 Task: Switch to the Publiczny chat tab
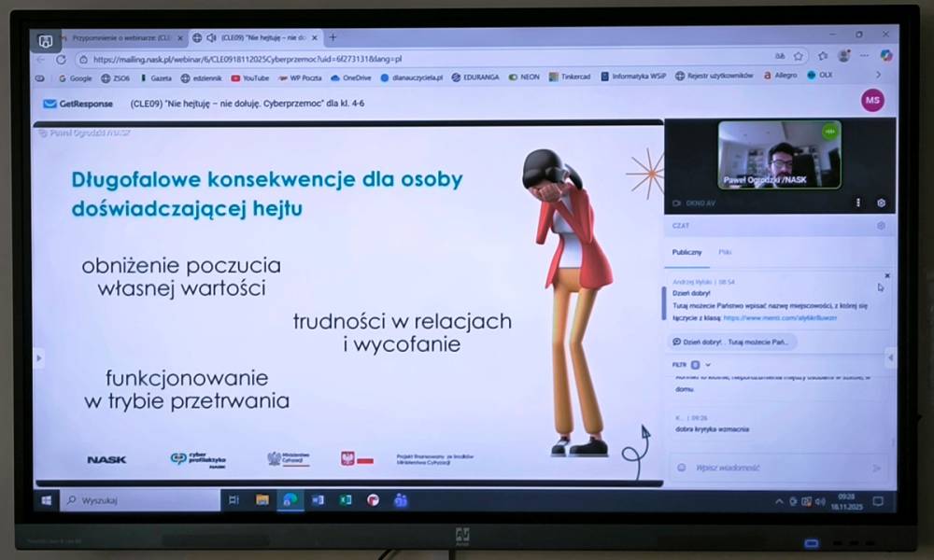click(687, 252)
